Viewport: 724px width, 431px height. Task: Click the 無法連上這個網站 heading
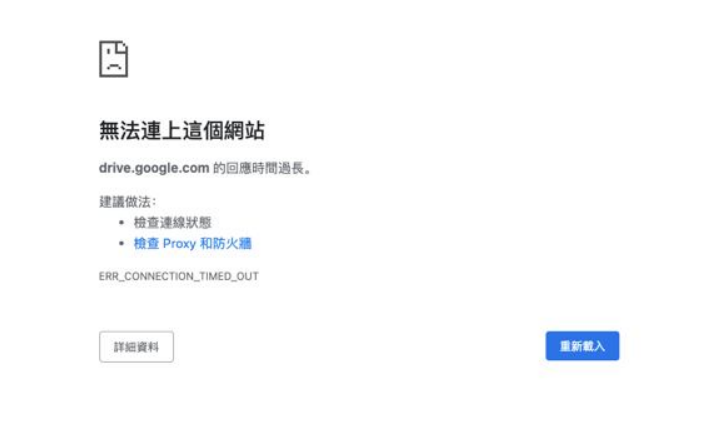pos(182,130)
